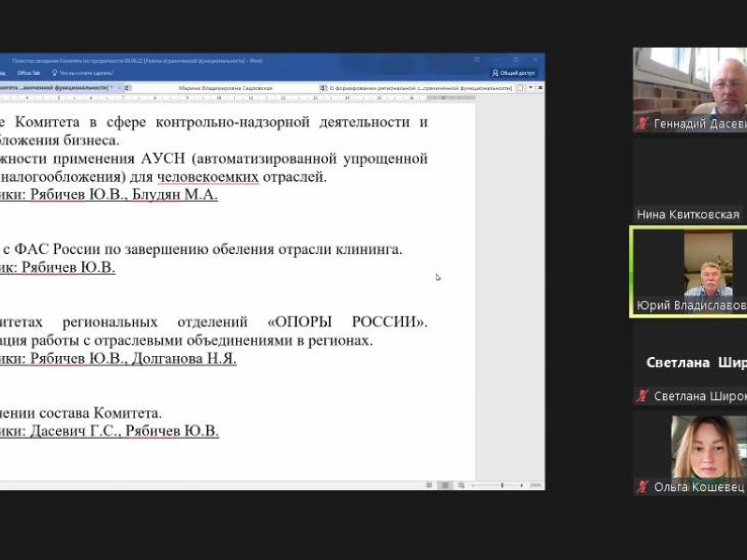This screenshot has width=747, height=560.
Task: Click the zoom percentage value in the status bar
Action: click(x=535, y=485)
